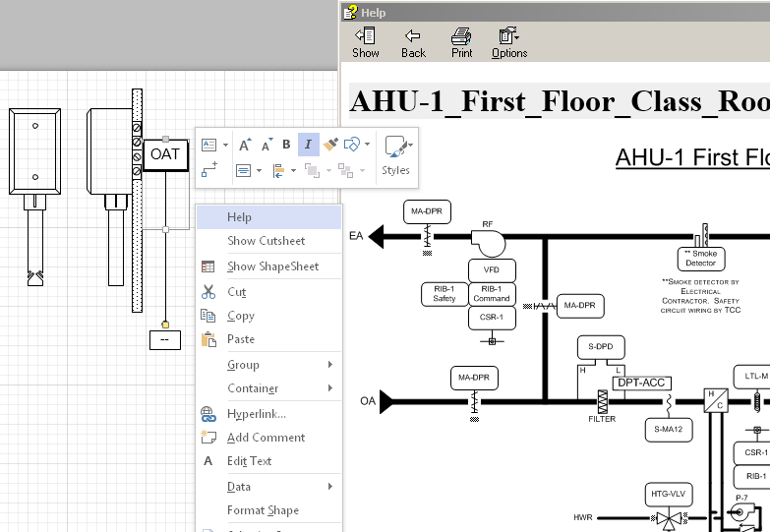Choose Show Cutsheet in context menu
This screenshot has height=532, width=770.
[269, 241]
